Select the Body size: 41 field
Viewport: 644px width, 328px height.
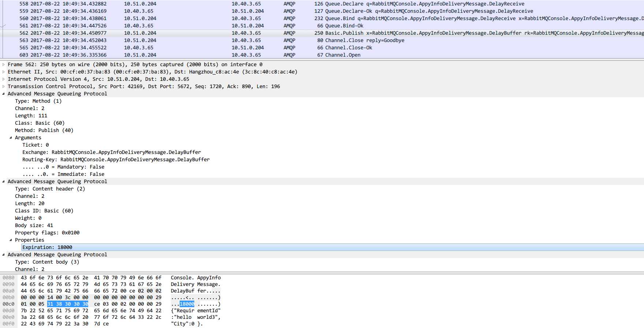pyautogui.click(x=34, y=225)
